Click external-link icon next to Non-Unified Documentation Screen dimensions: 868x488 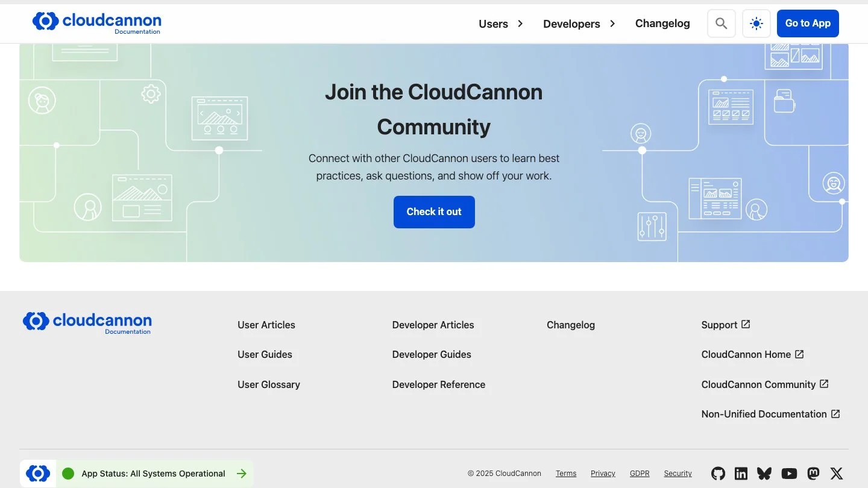click(x=835, y=414)
